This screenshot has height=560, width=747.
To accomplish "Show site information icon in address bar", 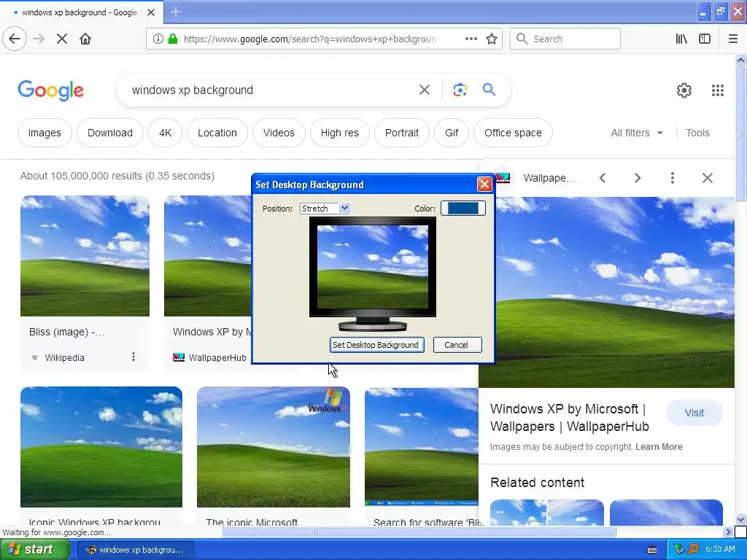I will point(158,39).
